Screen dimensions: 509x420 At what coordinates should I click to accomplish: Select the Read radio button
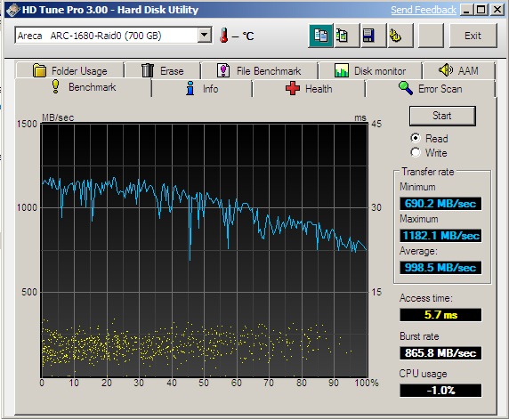point(416,138)
